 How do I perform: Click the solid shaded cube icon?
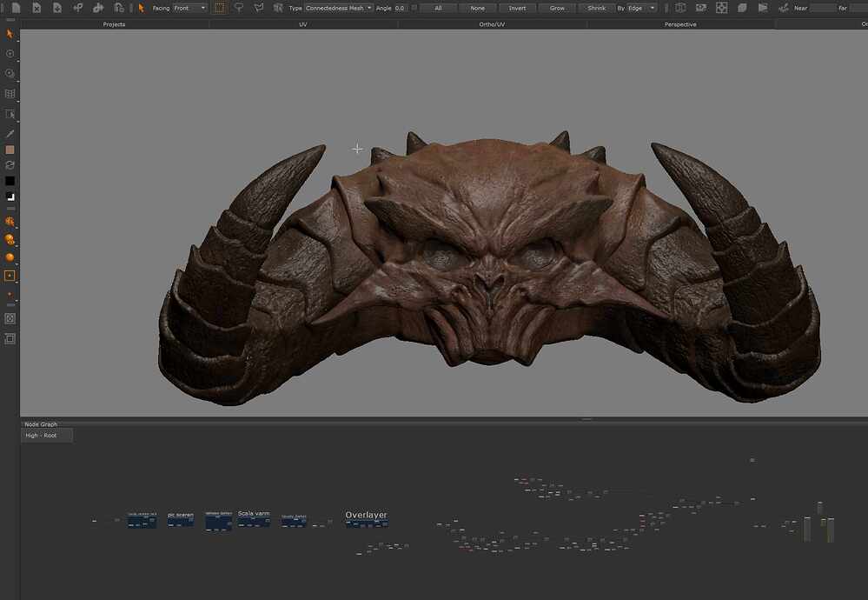(742, 8)
